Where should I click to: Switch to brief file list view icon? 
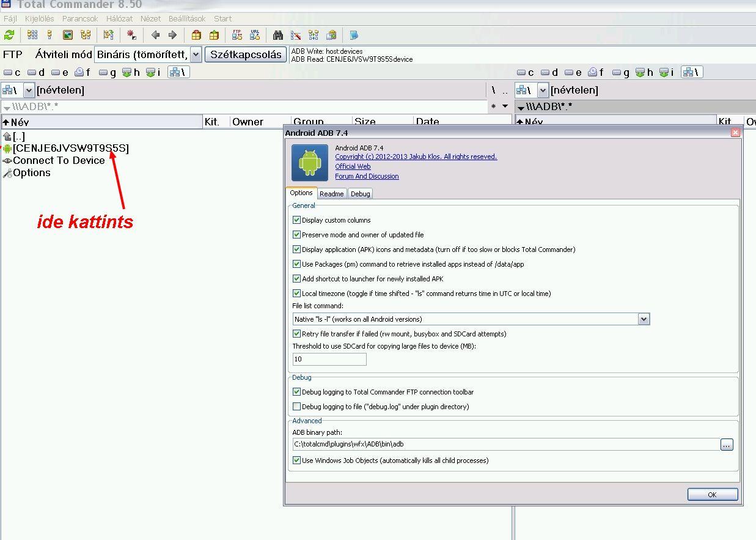pos(32,35)
